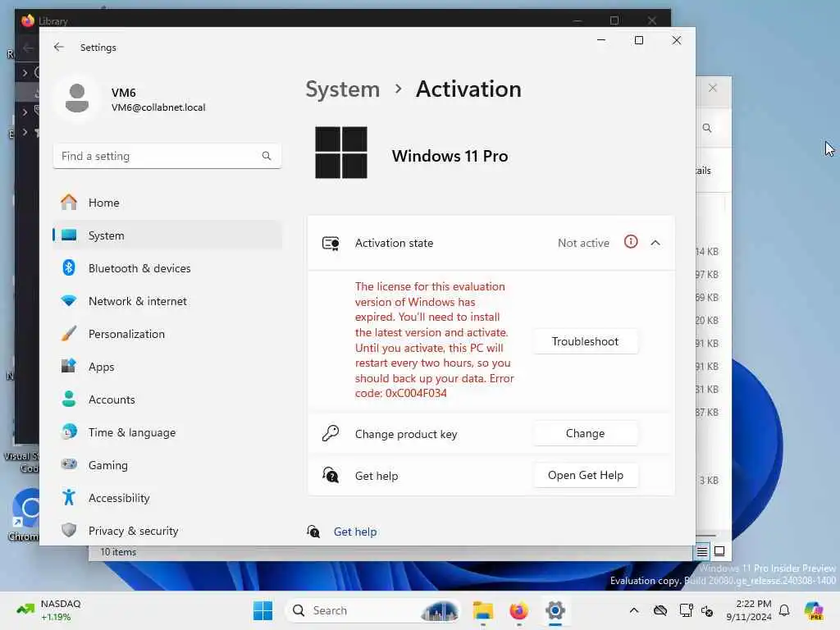Screen dimensions: 840x630
Task: Go to Personalization settings
Action: click(x=167, y=334)
